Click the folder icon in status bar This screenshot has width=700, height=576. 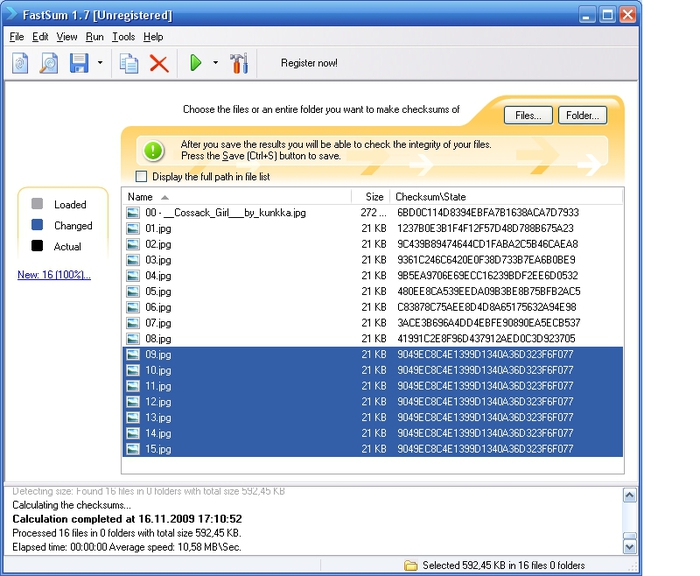coord(410,565)
